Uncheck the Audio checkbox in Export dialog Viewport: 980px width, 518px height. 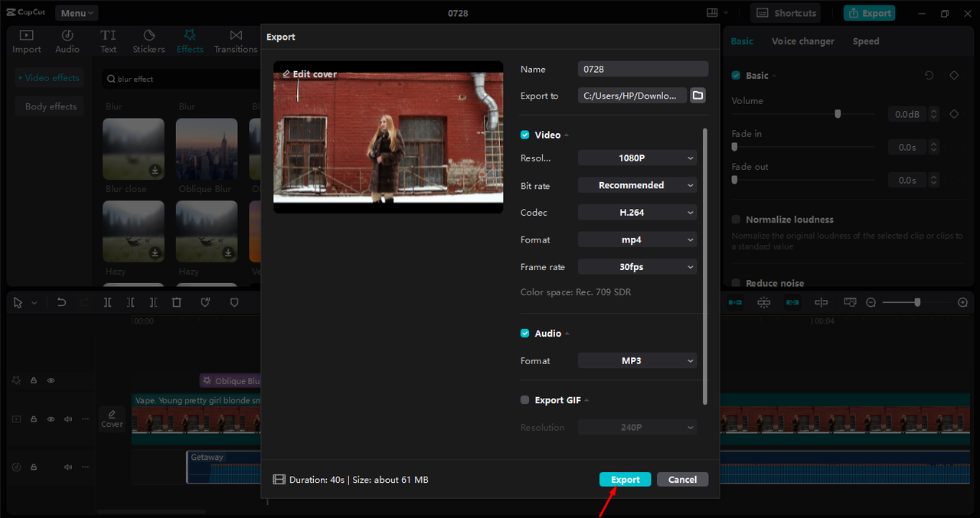pyautogui.click(x=525, y=334)
